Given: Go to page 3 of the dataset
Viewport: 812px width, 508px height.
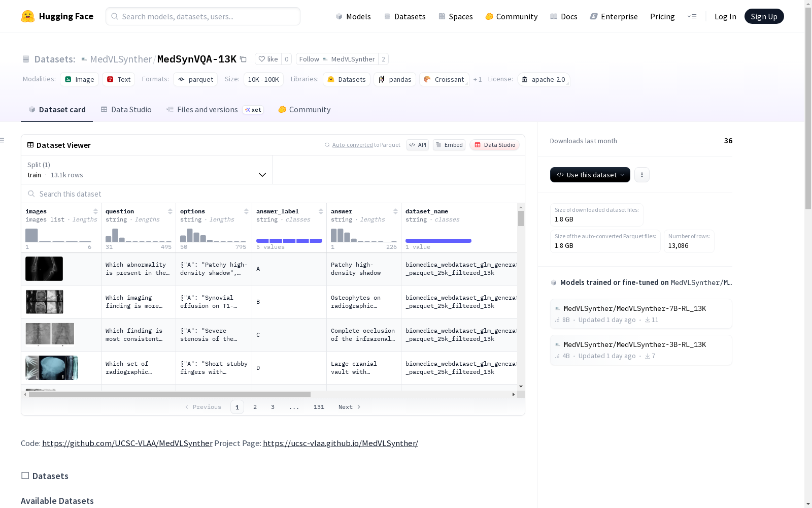Looking at the screenshot, I should pyautogui.click(x=273, y=407).
